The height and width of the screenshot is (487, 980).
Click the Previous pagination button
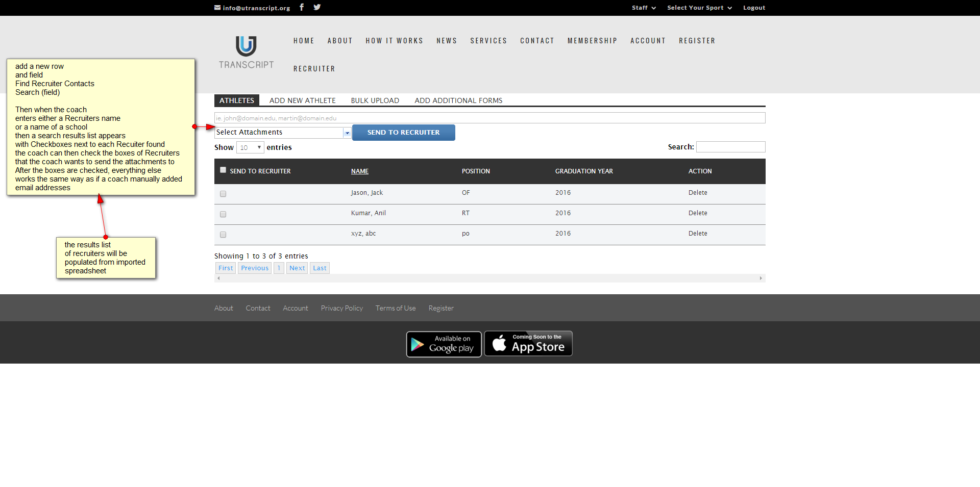pyautogui.click(x=255, y=268)
